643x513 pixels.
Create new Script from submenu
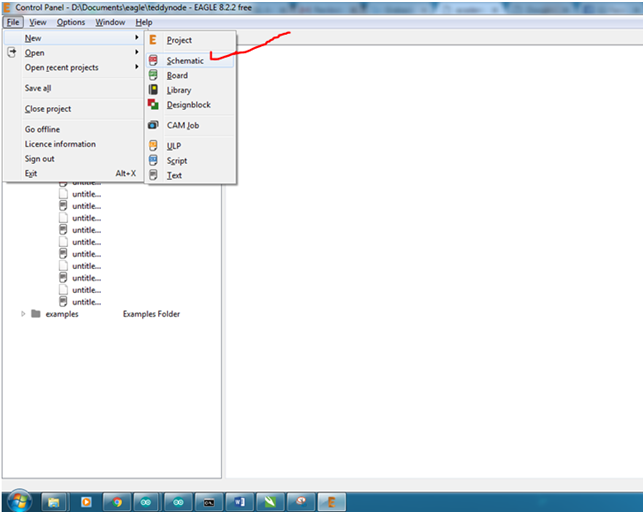(x=191, y=161)
